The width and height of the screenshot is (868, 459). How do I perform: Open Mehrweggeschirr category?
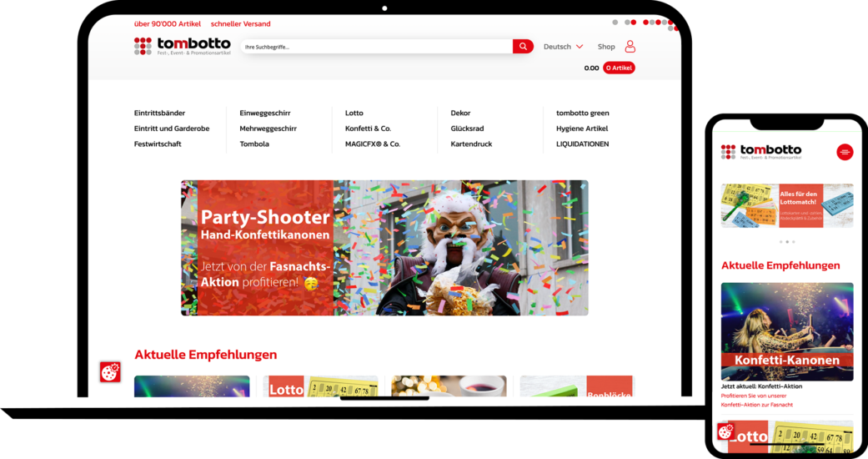(x=268, y=128)
